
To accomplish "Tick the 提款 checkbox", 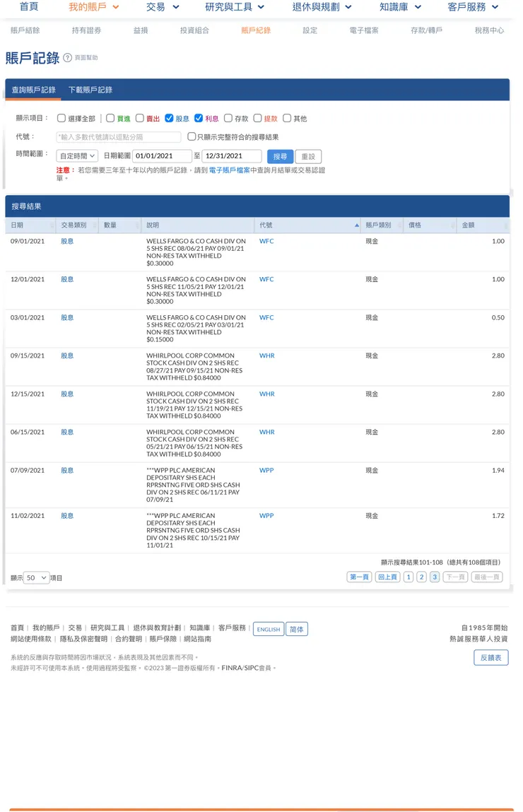I will (257, 118).
